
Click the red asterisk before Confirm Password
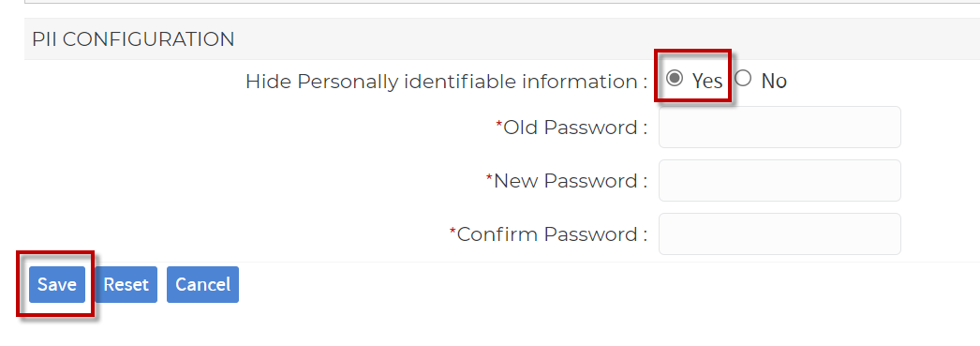point(453,232)
